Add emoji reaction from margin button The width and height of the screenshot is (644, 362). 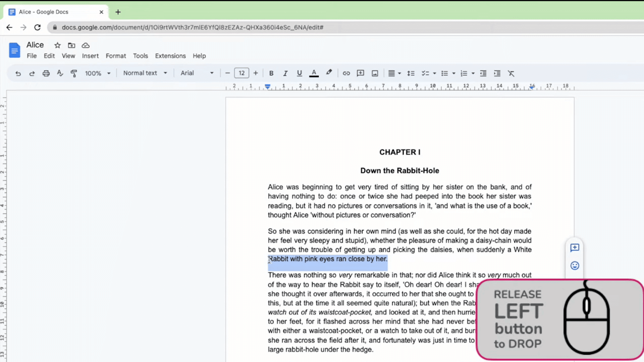pyautogui.click(x=575, y=266)
